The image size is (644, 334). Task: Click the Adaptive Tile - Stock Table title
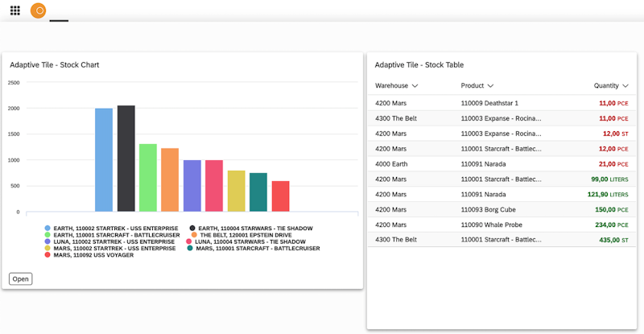(419, 64)
